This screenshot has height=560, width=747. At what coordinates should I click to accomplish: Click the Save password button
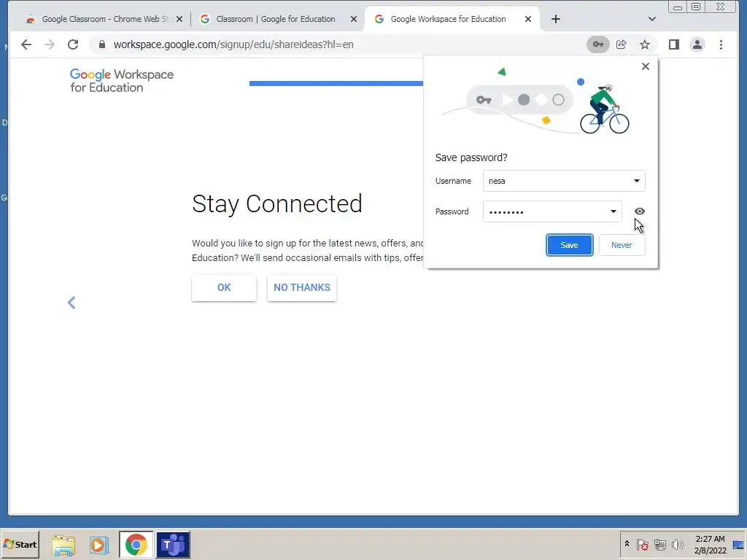click(x=569, y=245)
